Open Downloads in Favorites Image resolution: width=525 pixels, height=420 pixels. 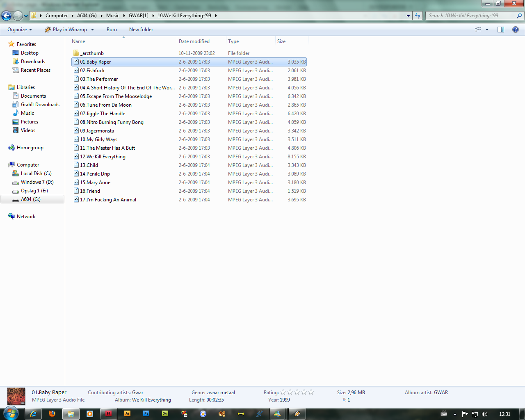pos(33,62)
